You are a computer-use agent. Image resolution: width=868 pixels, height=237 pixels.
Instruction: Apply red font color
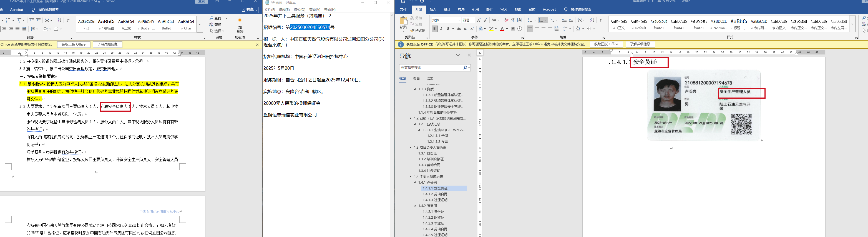502,29
